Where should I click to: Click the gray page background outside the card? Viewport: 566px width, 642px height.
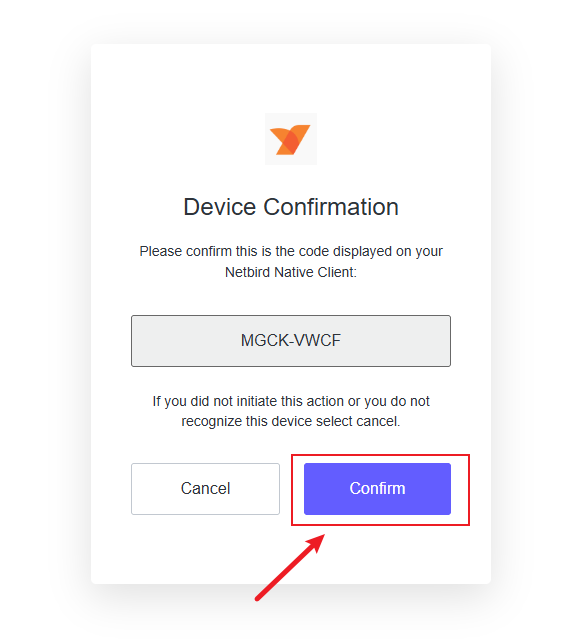tap(41, 328)
